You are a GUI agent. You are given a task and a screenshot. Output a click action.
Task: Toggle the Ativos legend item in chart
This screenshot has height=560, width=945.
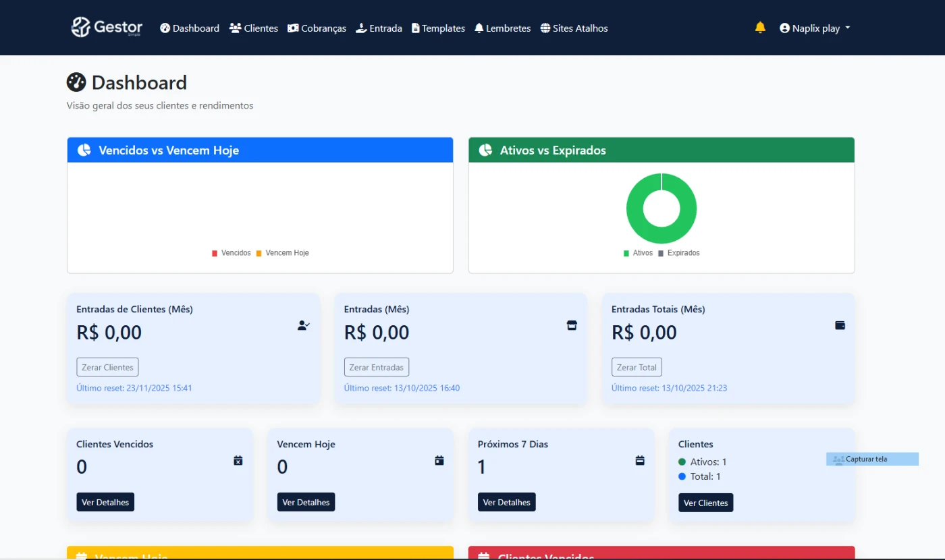[638, 253]
